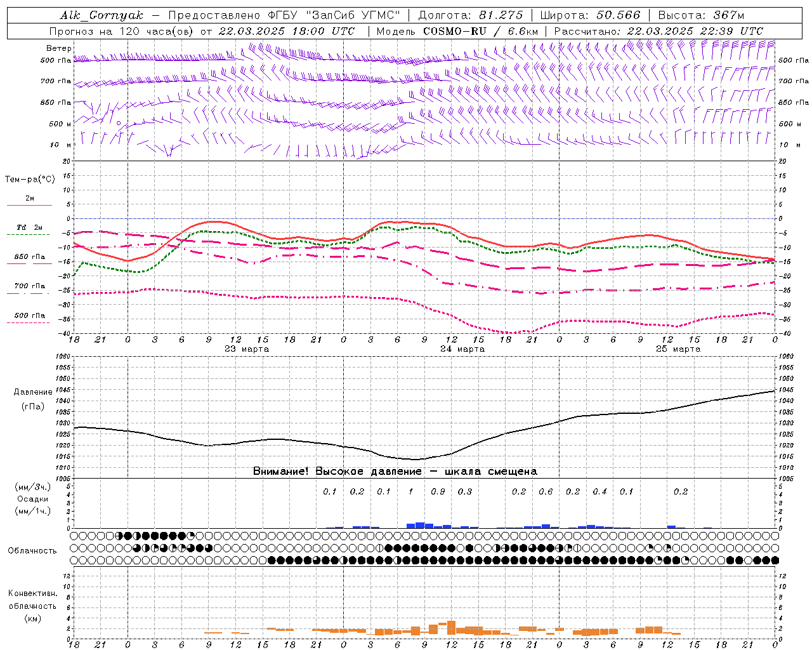This screenshot has width=812, height=650.
Task: Click the 3-hour precipitation value 0.9
Action: pos(438,492)
